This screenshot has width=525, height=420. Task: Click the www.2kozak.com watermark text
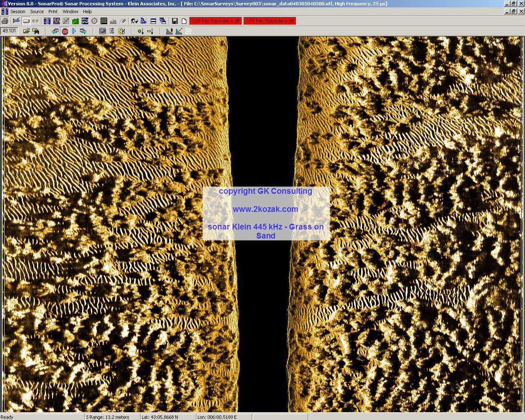click(x=265, y=209)
